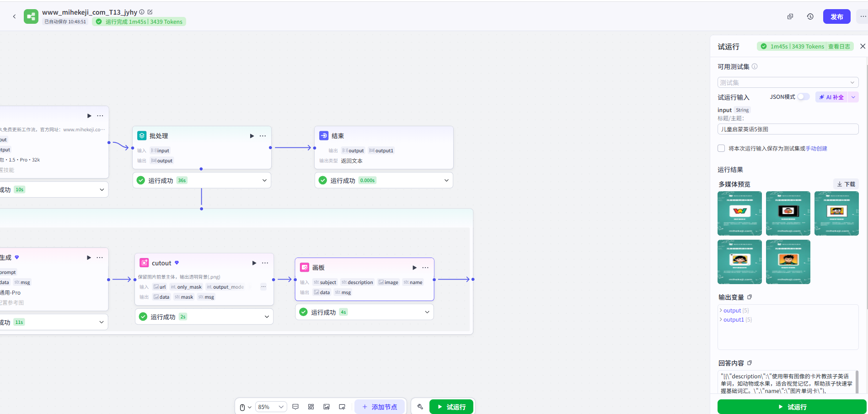Open the 85% zoom level dropdown
868x414 pixels.
(x=271, y=407)
